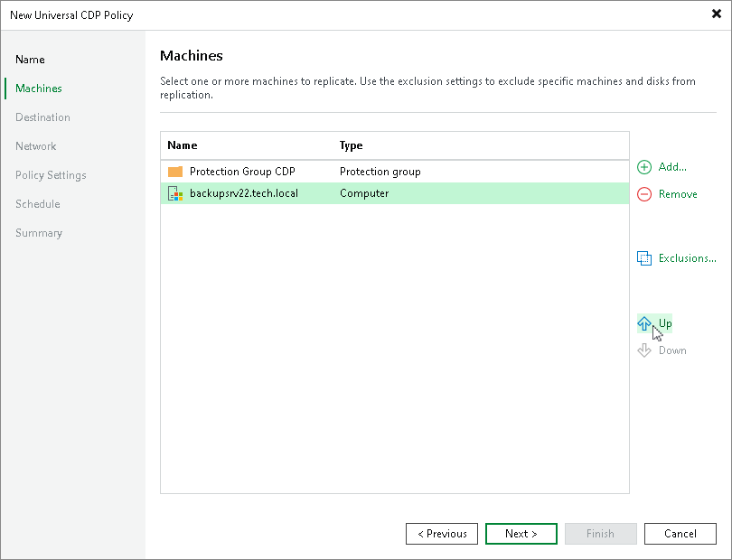
Task: Click the Next button
Action: click(x=521, y=534)
